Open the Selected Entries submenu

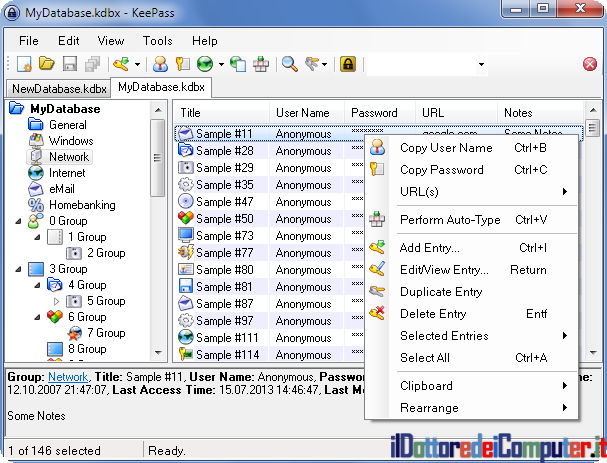pyautogui.click(x=472, y=336)
